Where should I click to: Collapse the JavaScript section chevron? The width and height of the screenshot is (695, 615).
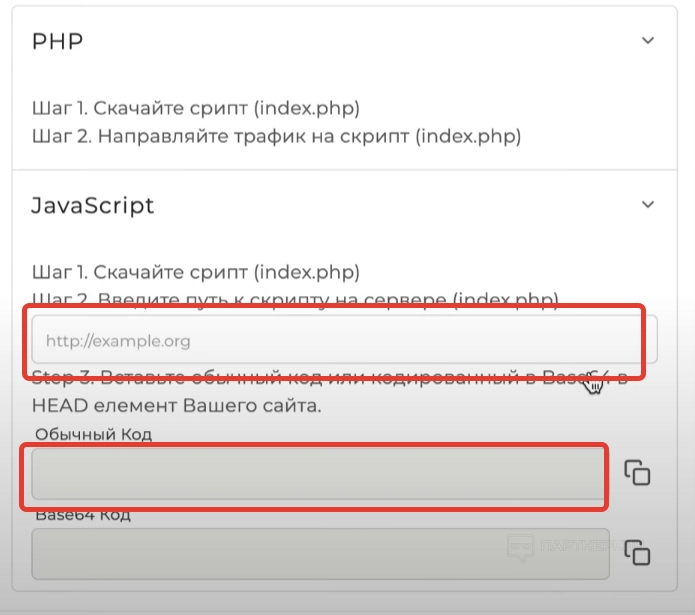pos(648,204)
